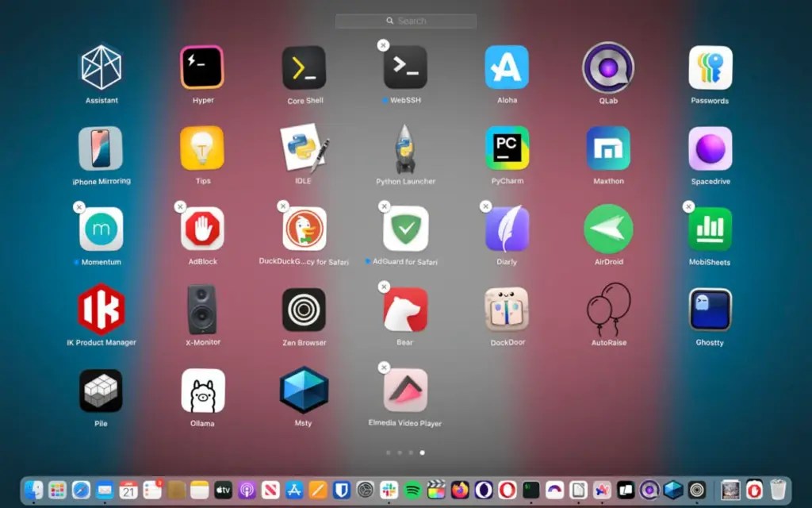Open the App Store Dock icon
Viewport: 812px width, 508px height.
pos(294,490)
